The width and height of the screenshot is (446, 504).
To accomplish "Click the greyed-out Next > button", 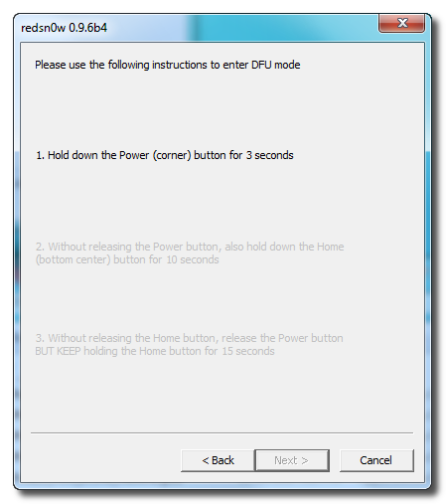I will (x=292, y=460).
